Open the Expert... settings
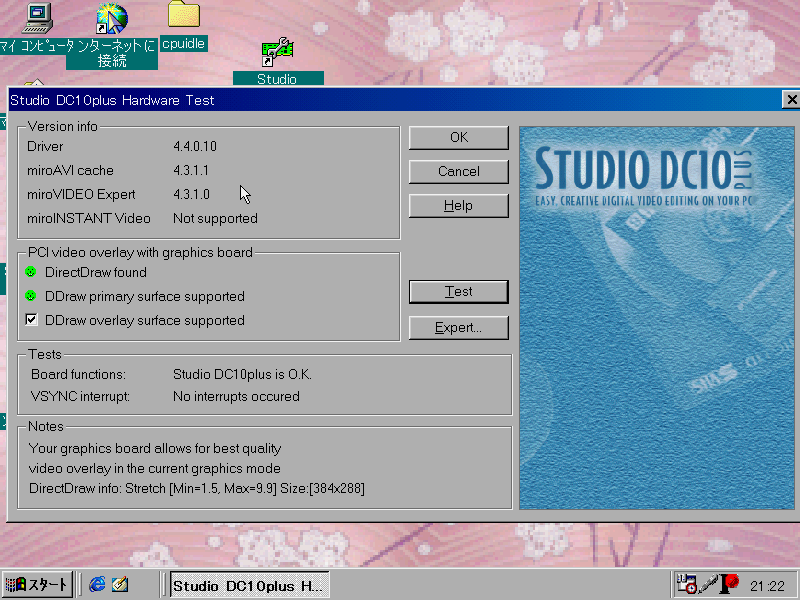Screen dimensions: 800x600 tap(459, 328)
